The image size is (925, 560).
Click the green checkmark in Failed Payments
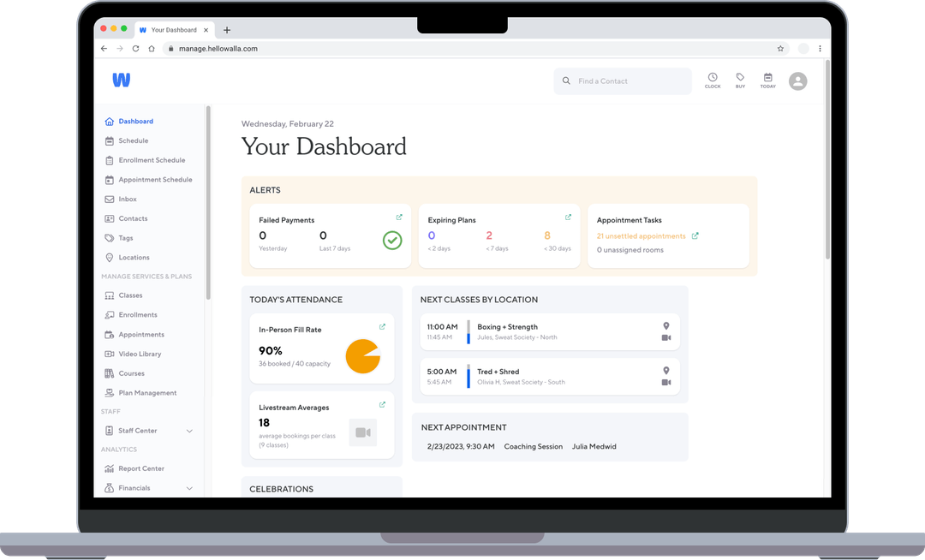tap(392, 240)
